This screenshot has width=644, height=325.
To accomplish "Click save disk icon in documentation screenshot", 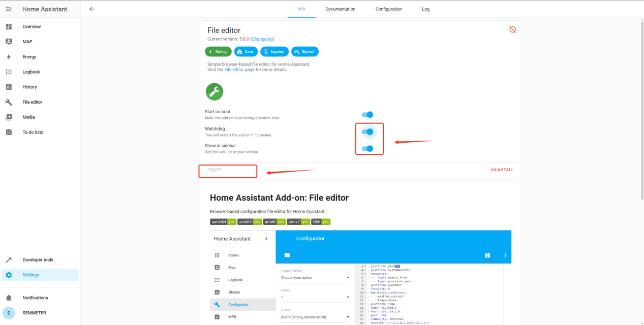I will (487, 255).
